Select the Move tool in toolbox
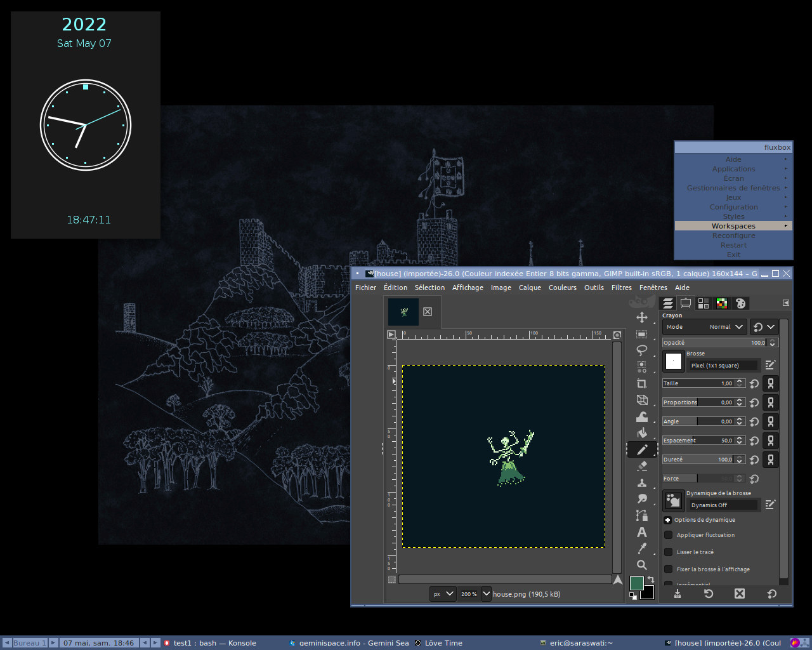Viewport: 812px width, 650px height. (642, 317)
